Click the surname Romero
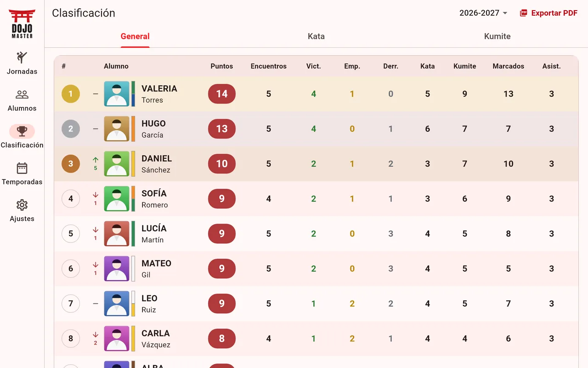 (x=155, y=205)
